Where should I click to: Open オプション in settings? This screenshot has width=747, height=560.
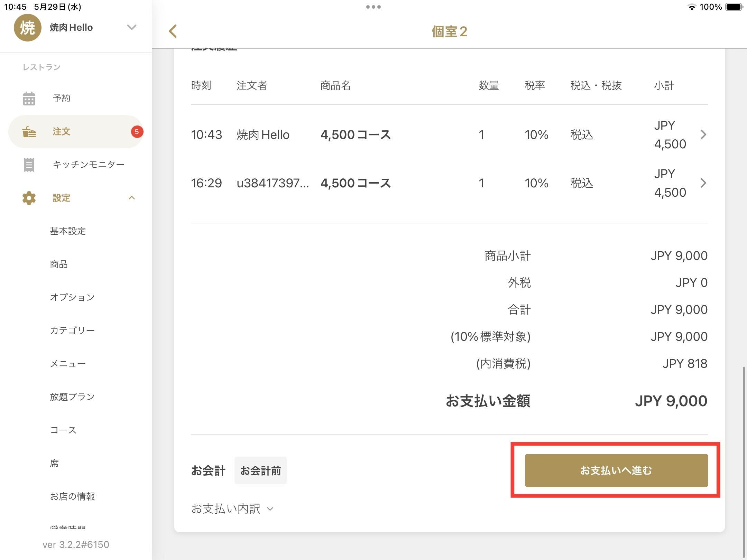[72, 297]
